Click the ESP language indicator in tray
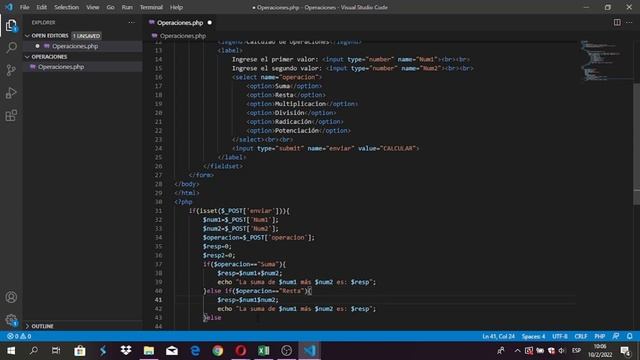 coord(576,351)
